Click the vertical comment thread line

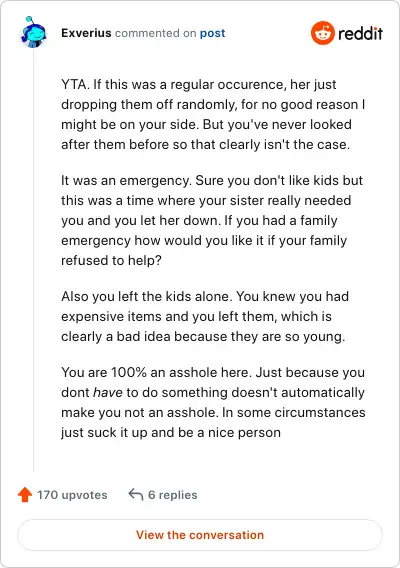[x=34, y=260]
